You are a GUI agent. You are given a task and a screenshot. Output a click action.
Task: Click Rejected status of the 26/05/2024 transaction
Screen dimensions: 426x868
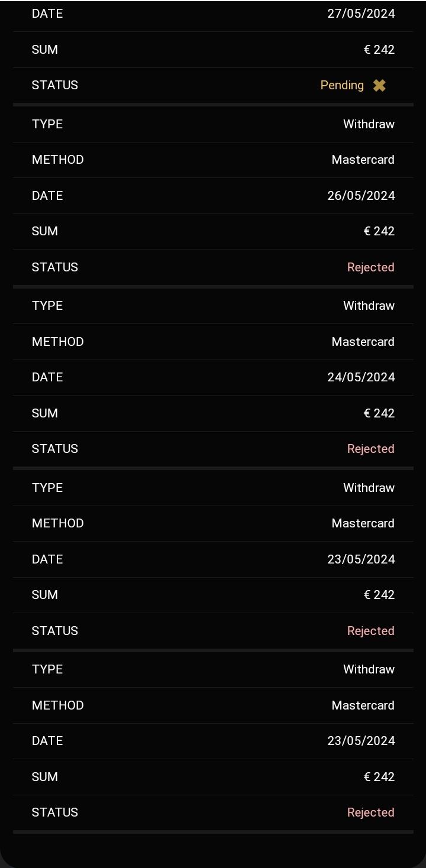tap(370, 267)
